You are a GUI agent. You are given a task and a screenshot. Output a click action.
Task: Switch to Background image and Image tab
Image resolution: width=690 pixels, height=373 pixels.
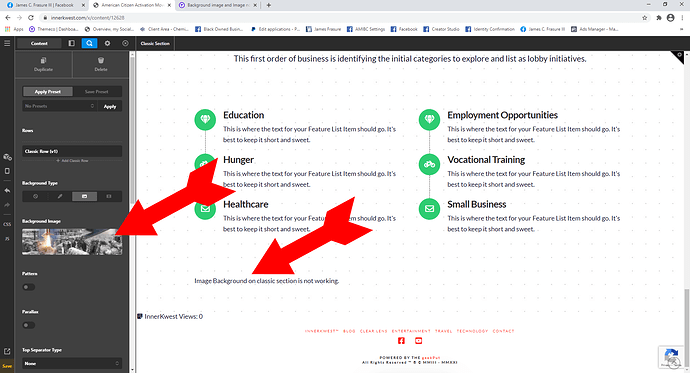(218, 5)
